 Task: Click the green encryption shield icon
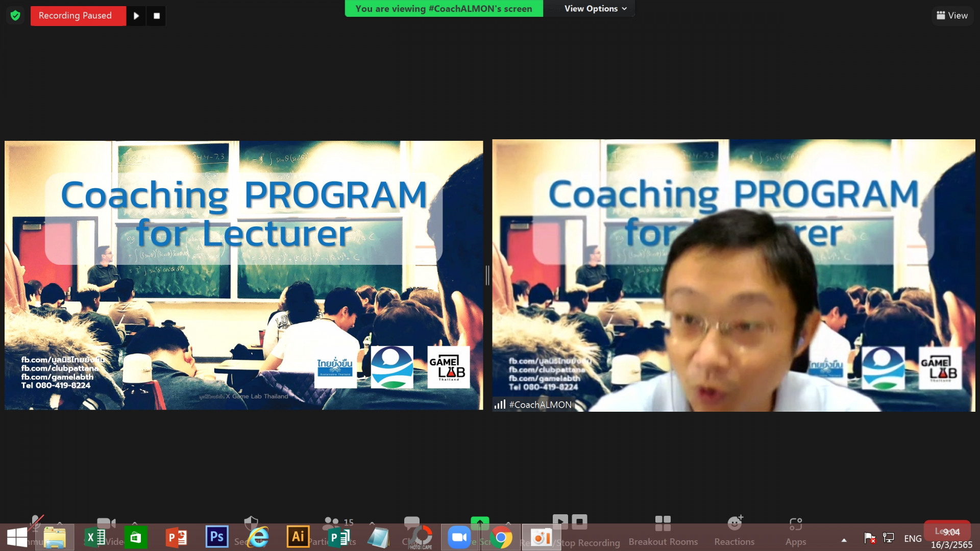(15, 16)
